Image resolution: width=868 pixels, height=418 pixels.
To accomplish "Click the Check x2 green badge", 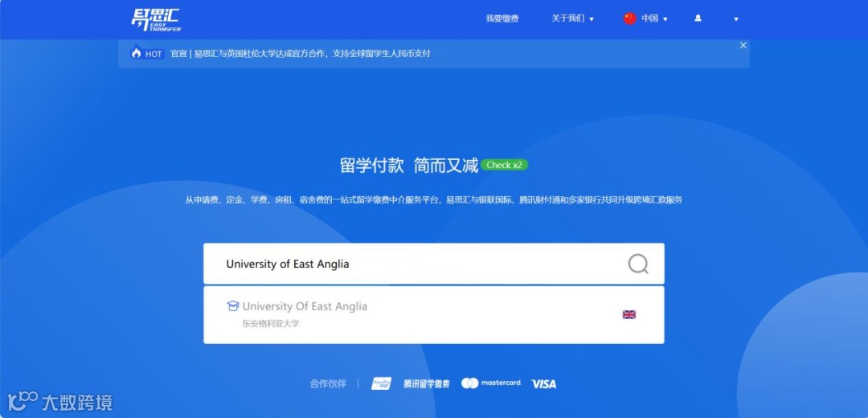I will pyautogui.click(x=504, y=165).
